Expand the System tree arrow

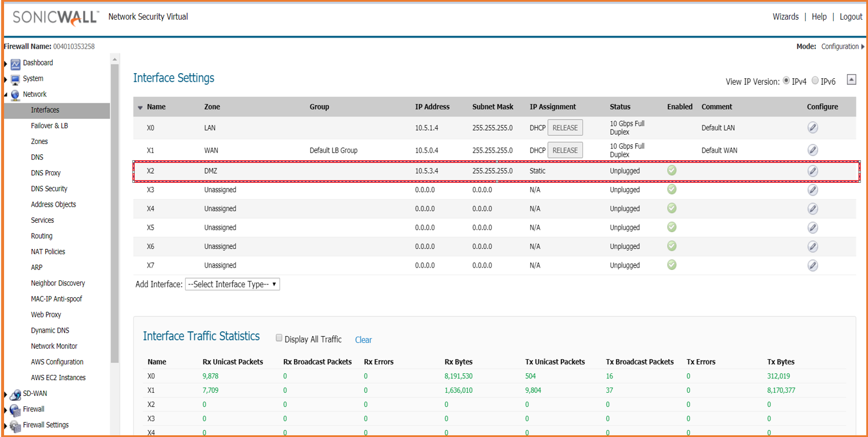6,79
